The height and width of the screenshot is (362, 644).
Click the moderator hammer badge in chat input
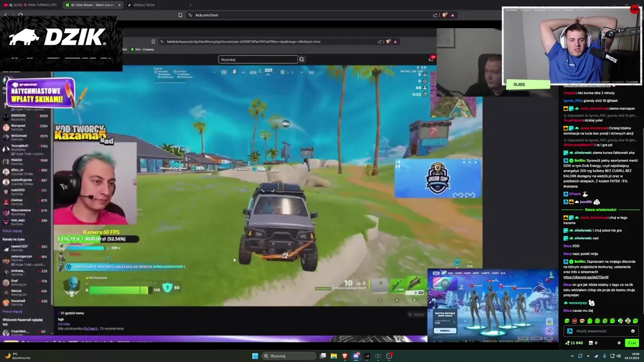point(570,331)
